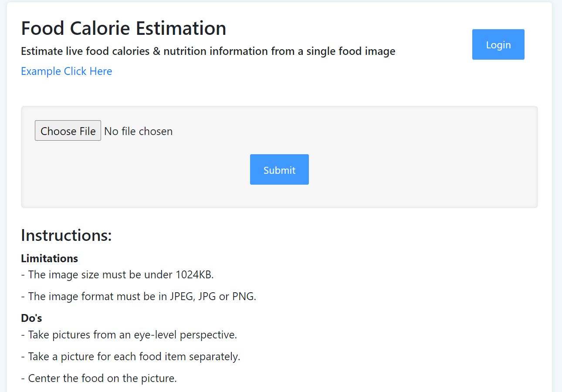Click the each food item separately instruction
The height and width of the screenshot is (392, 562).
coord(134,357)
